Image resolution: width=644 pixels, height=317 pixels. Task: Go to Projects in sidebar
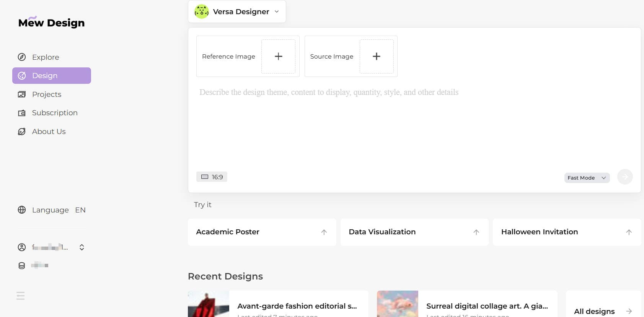(x=46, y=94)
